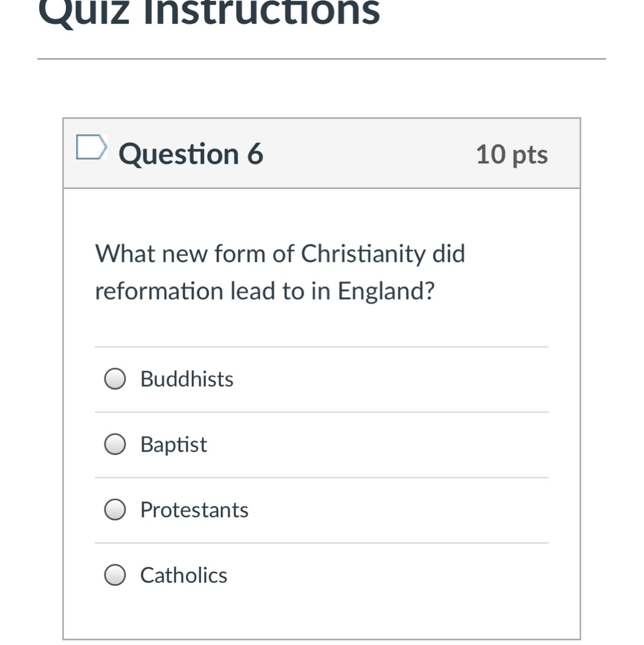Choose the Baptist radio button
The image size is (644, 645).
[x=115, y=444]
